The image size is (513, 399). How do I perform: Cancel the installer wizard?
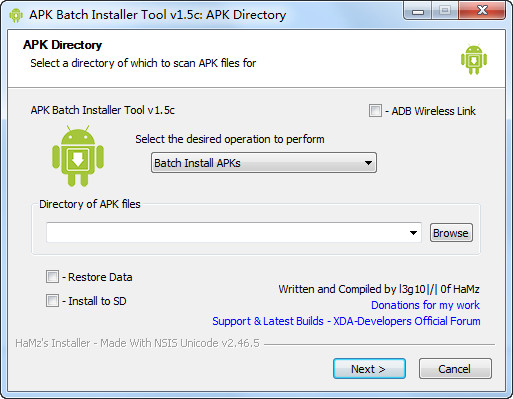pyautogui.click(x=455, y=369)
